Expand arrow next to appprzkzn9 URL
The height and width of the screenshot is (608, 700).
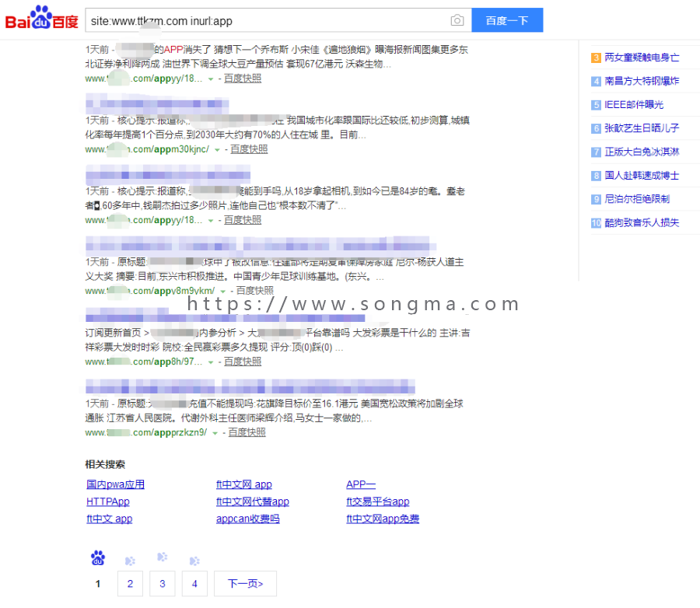215,433
